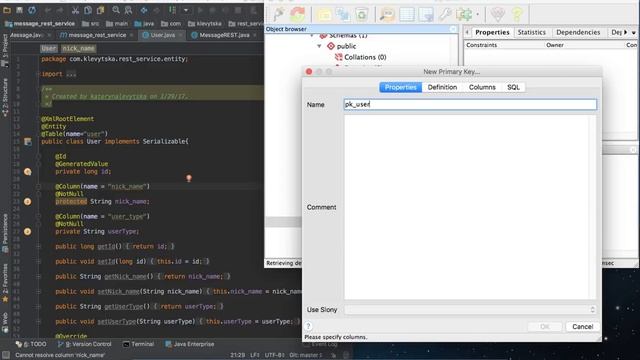View filtered rows icon in pgAdmin
640x360 pixels.
click(426, 15)
